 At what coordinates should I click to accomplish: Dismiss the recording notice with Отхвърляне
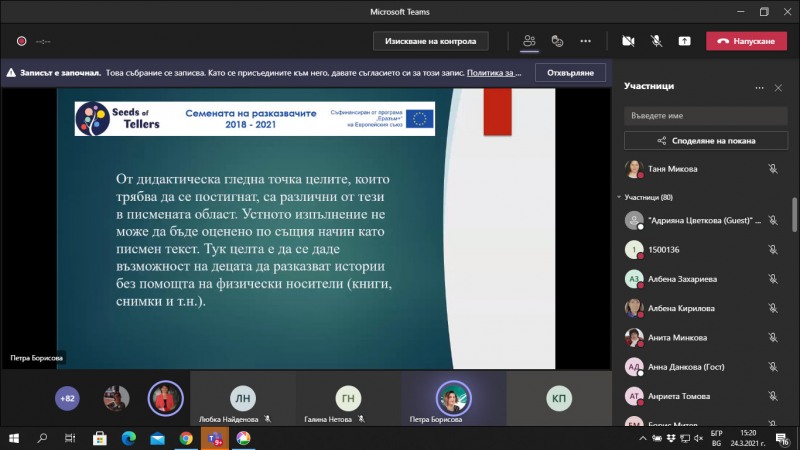pyautogui.click(x=570, y=73)
